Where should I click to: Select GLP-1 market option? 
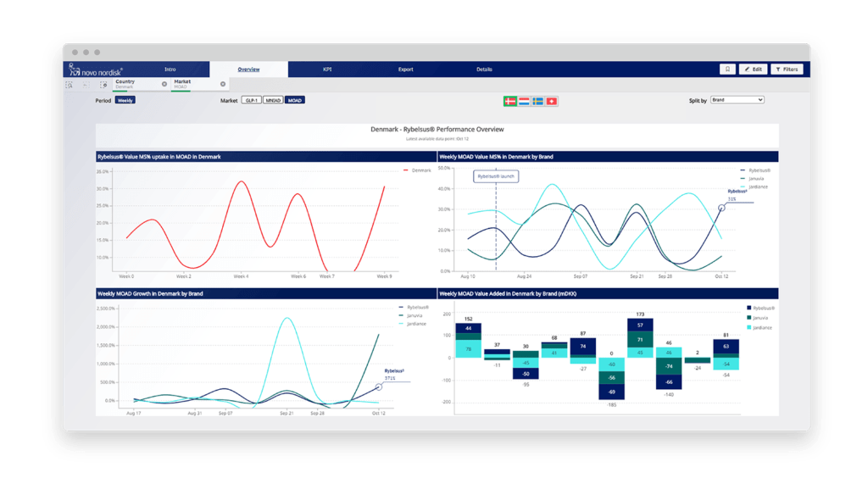[x=251, y=100]
